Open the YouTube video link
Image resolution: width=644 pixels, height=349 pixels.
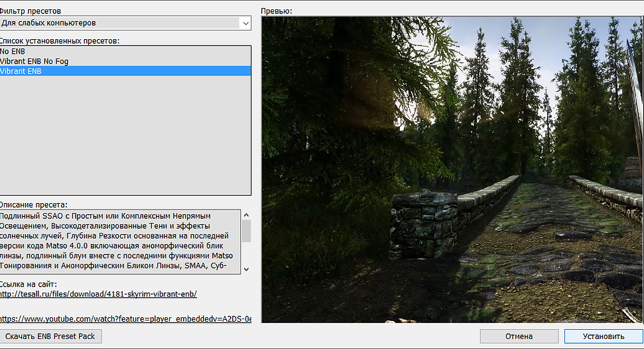pos(125,318)
